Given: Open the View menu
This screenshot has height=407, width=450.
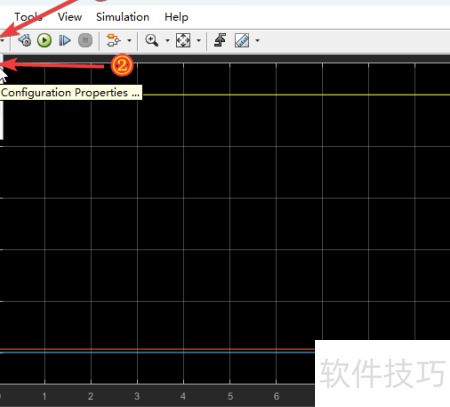Looking at the screenshot, I should pyautogui.click(x=70, y=17).
